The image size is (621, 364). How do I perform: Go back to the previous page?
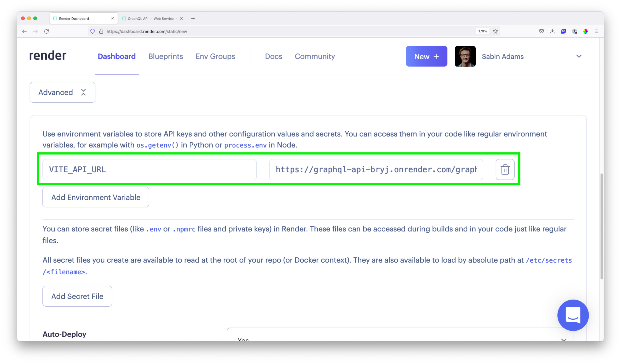click(x=24, y=31)
